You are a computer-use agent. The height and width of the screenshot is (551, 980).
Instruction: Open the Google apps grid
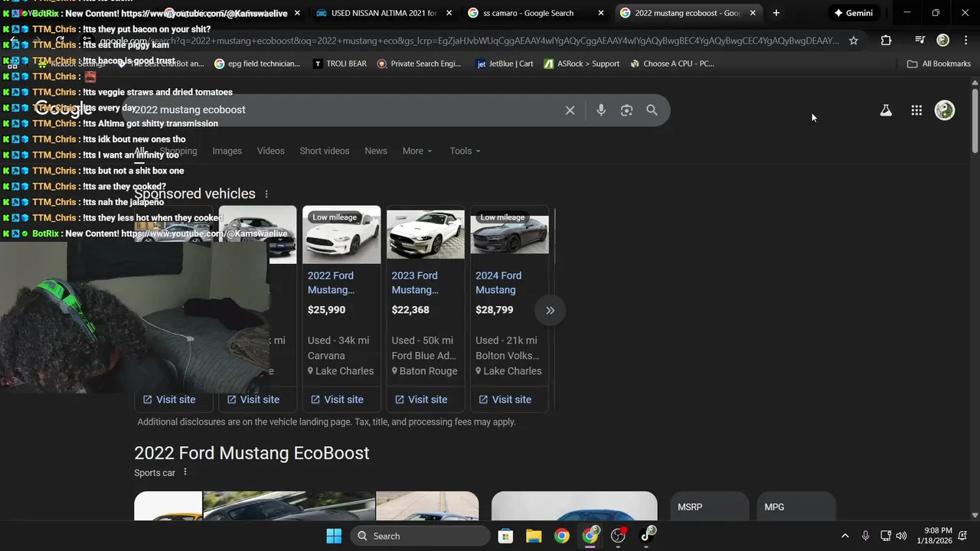pyautogui.click(x=916, y=110)
